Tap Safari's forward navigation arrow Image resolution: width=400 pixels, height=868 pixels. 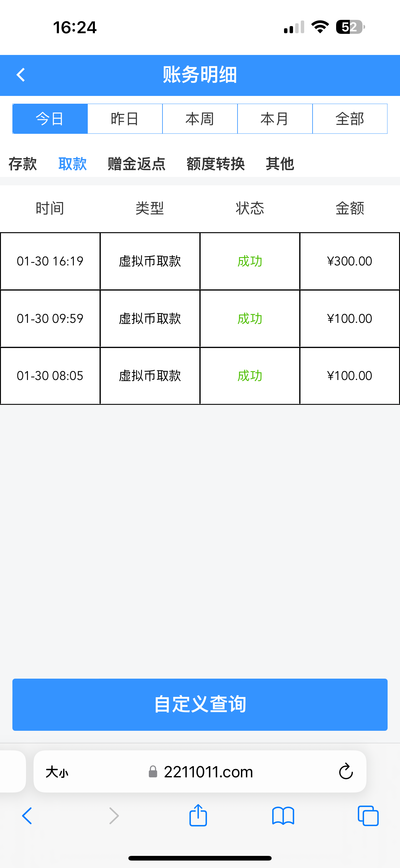tap(114, 816)
